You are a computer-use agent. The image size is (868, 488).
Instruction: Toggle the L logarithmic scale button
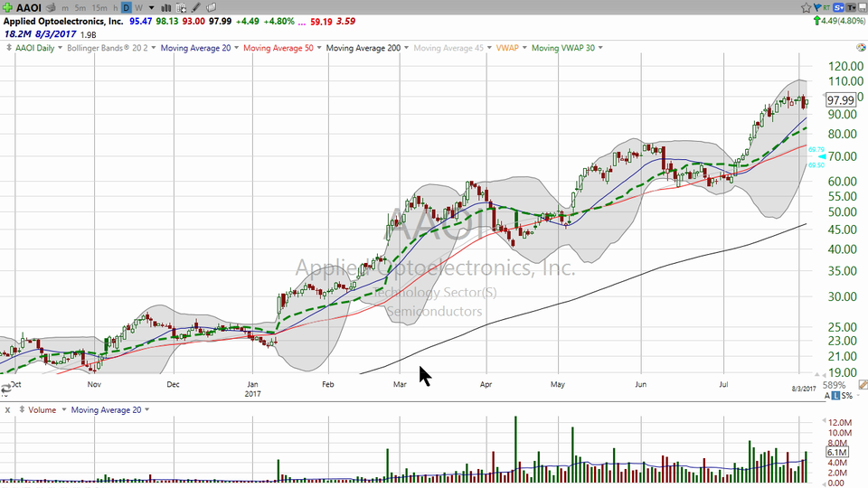835,396
